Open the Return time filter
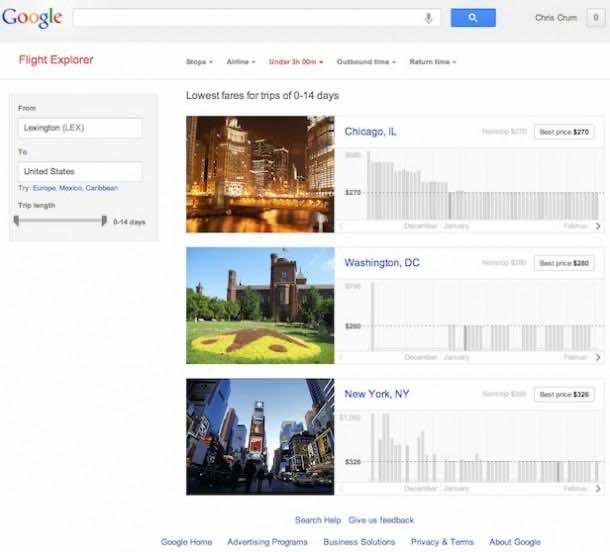The height and width of the screenshot is (552, 610). click(432, 62)
